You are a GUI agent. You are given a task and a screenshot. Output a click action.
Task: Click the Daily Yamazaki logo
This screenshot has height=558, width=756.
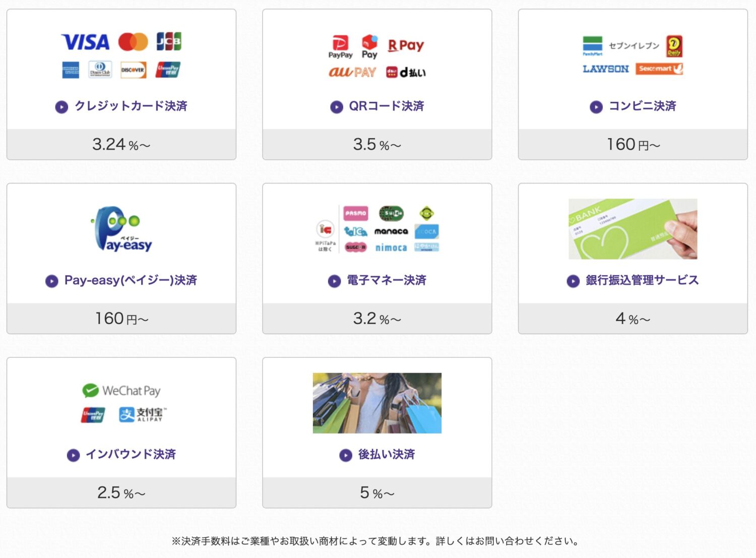coord(674,46)
